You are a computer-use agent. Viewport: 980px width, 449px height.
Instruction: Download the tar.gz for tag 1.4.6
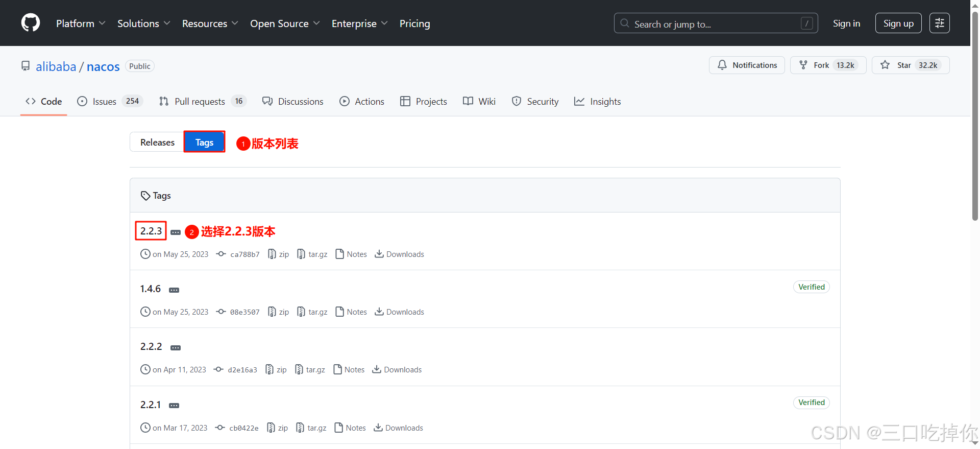click(312, 312)
